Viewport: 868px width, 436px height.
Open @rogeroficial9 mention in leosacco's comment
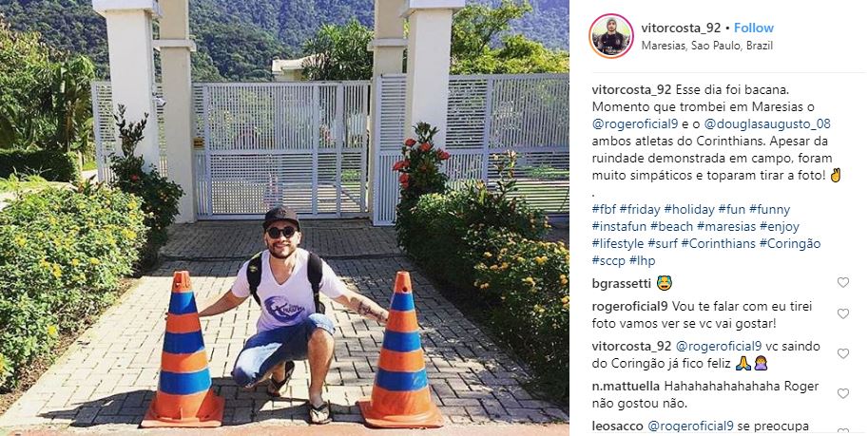690,427
